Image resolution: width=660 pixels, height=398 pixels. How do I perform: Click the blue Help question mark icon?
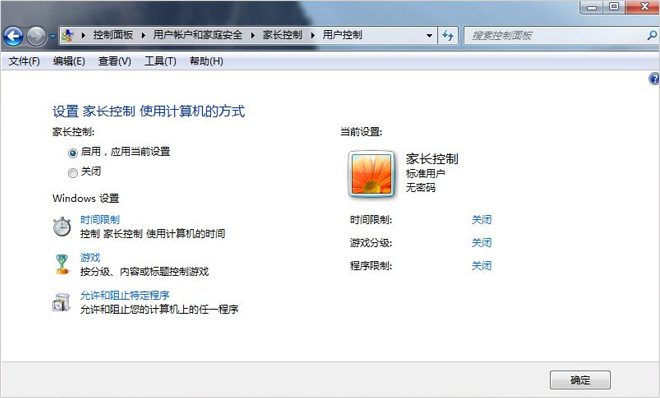pos(655,79)
